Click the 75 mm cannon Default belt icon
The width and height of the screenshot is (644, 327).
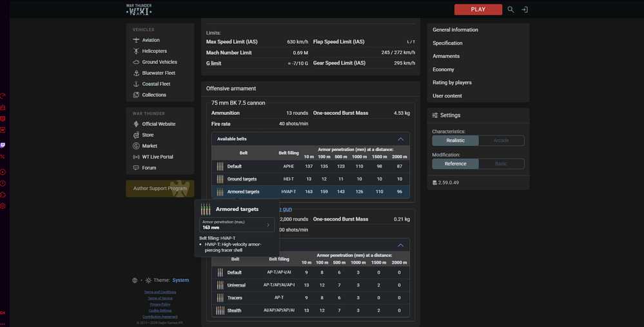tap(220, 166)
